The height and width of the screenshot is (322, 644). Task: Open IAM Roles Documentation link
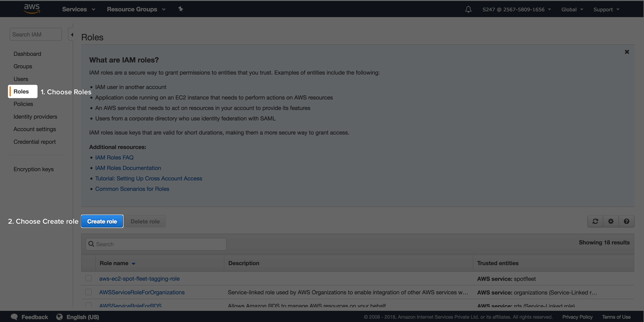tap(128, 168)
